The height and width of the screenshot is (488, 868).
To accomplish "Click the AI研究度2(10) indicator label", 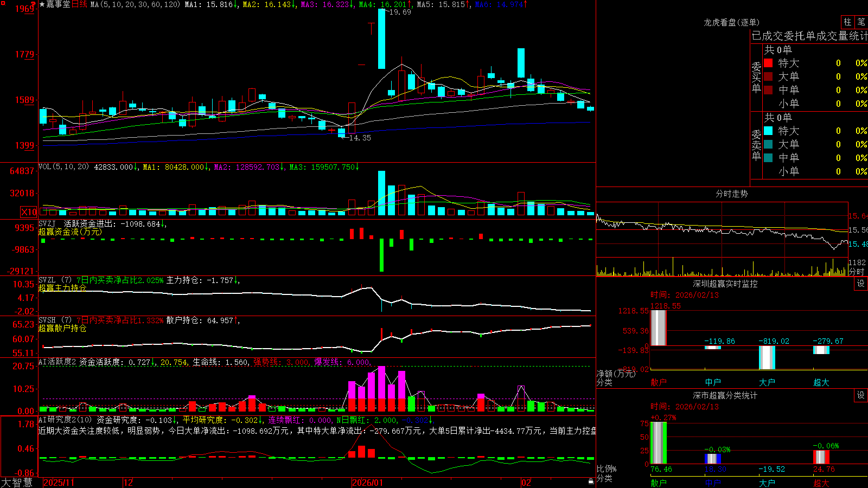I will [65, 420].
